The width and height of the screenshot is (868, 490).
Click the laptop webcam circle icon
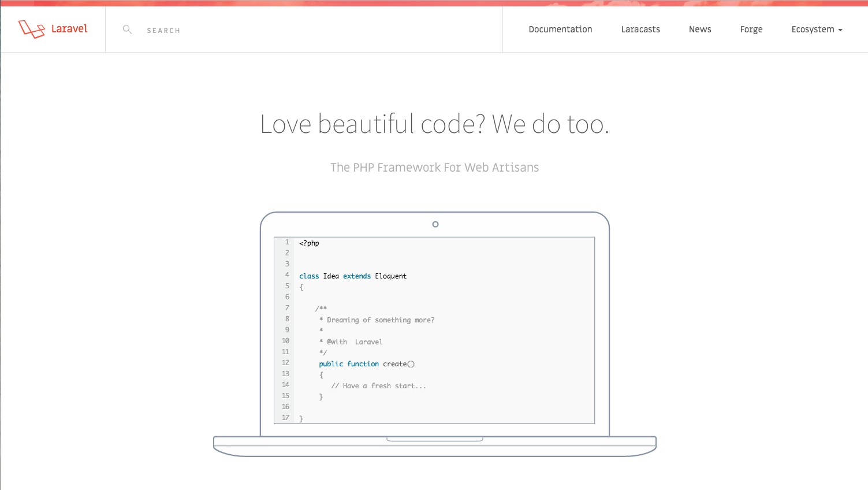pos(435,224)
